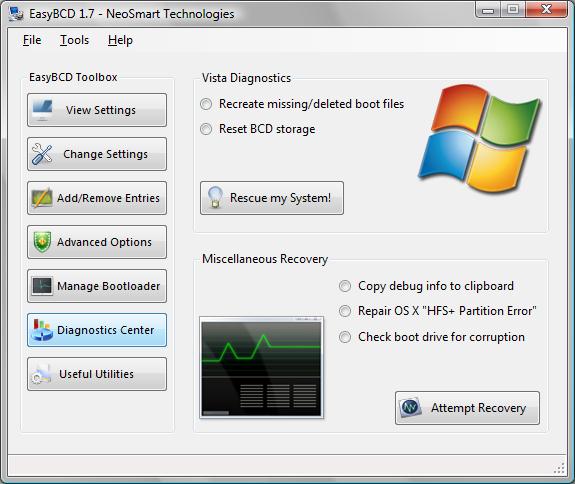575x484 pixels.
Task: Open the File menu
Action: [32, 40]
